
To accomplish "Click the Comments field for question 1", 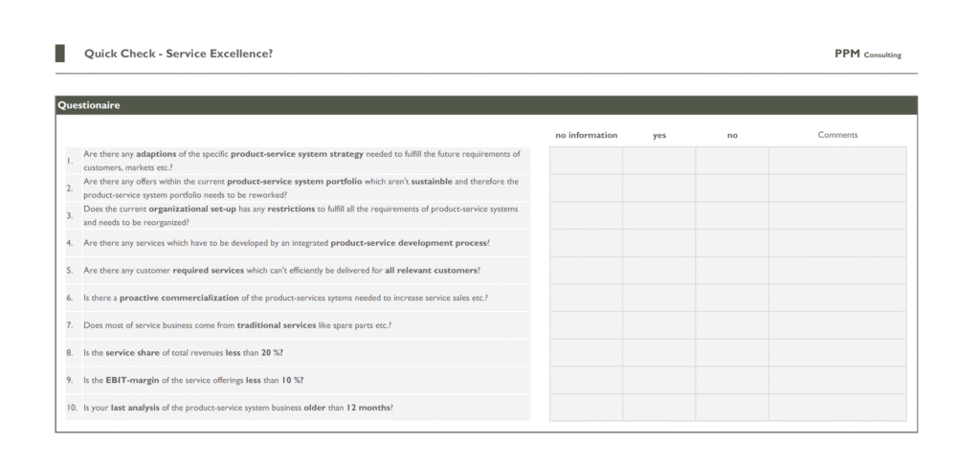I will 836,161.
